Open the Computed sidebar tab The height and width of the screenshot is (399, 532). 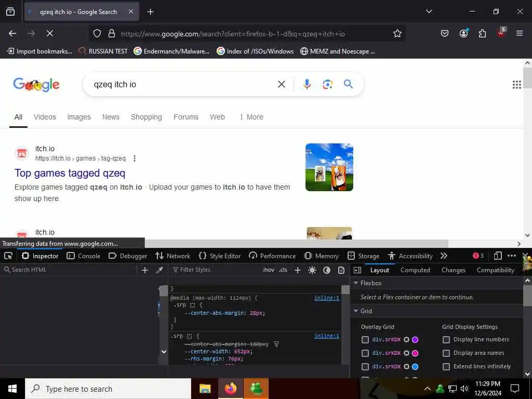point(415,270)
